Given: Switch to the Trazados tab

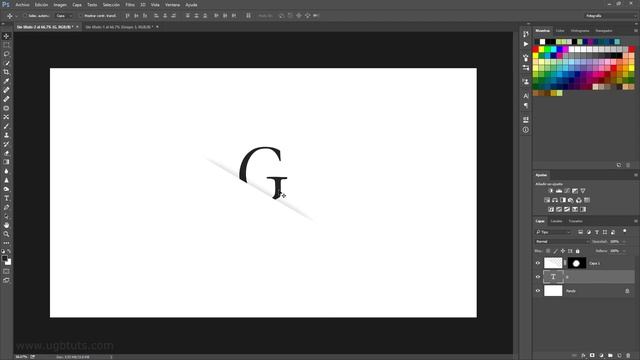Looking at the screenshot, I should coord(576,221).
